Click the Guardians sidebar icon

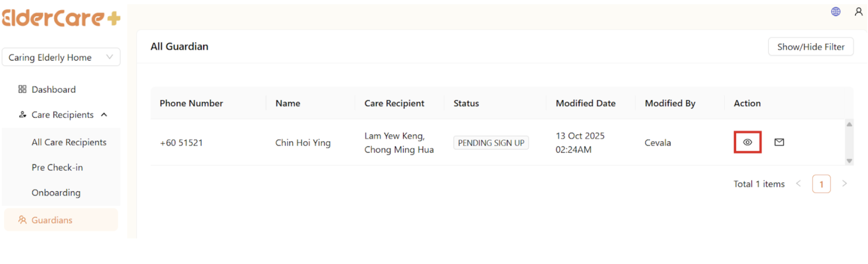[x=23, y=220]
